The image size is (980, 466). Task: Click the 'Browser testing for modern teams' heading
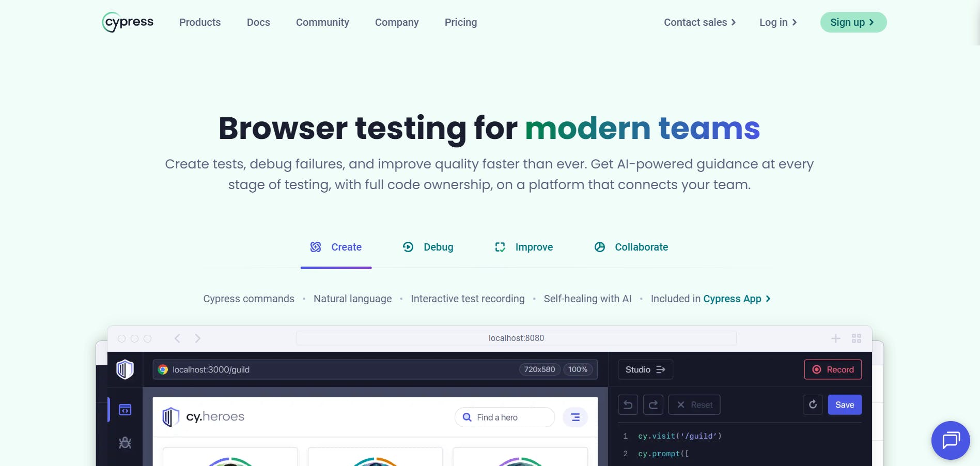489,128
